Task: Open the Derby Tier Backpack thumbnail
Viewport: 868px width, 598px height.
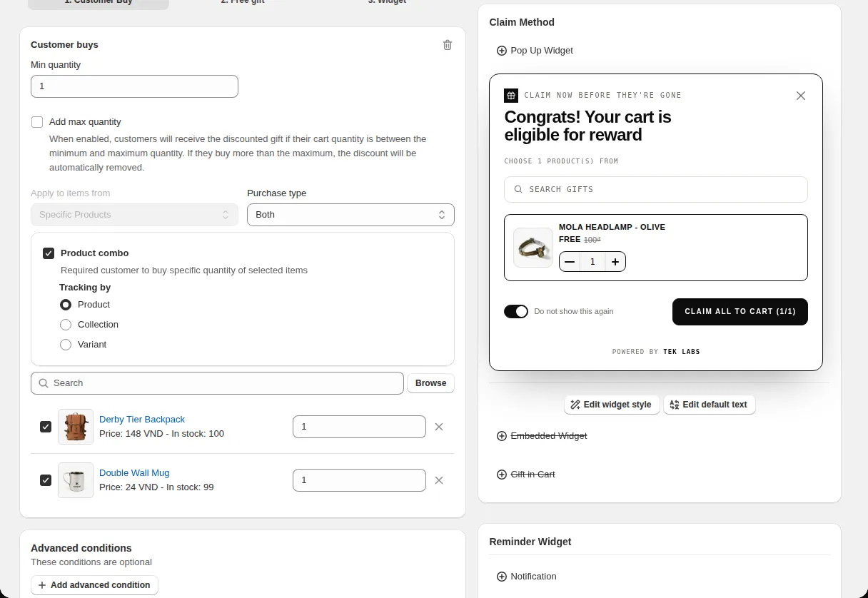Action: click(x=76, y=427)
